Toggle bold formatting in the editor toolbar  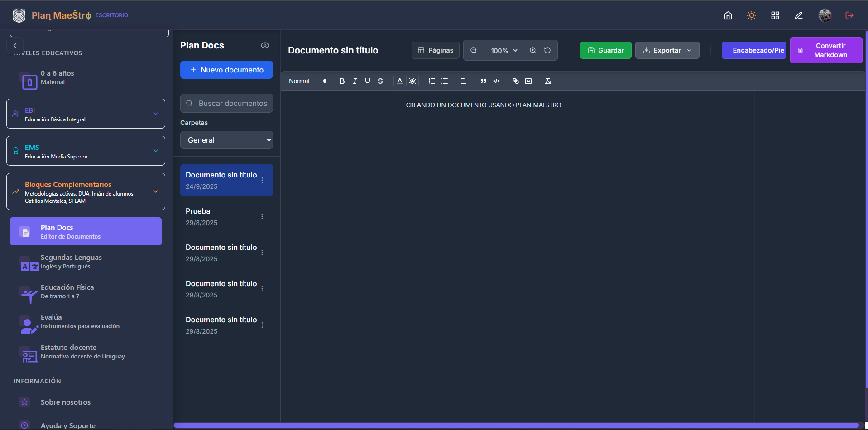(342, 81)
